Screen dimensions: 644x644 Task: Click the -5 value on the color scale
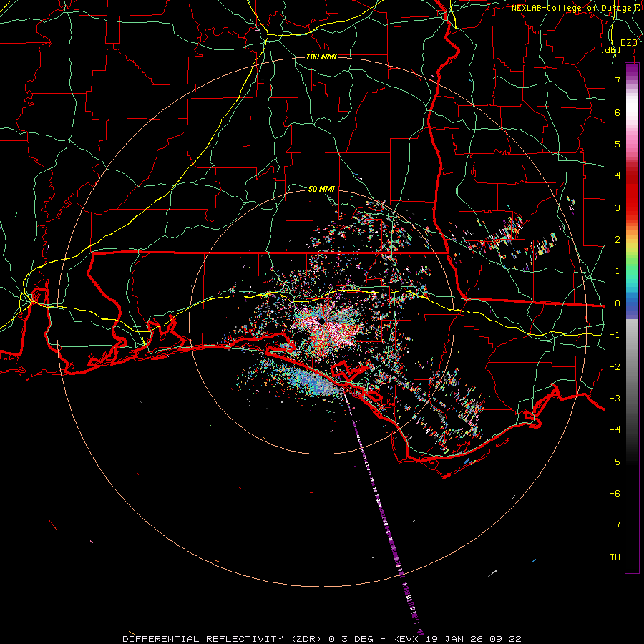[x=615, y=462]
